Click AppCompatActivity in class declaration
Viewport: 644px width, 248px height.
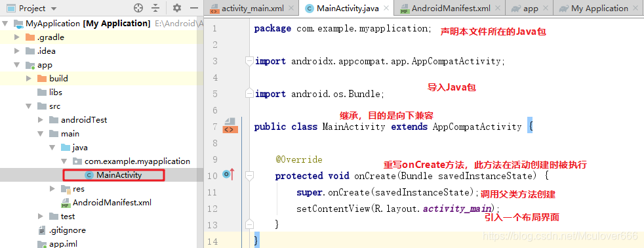(x=477, y=127)
